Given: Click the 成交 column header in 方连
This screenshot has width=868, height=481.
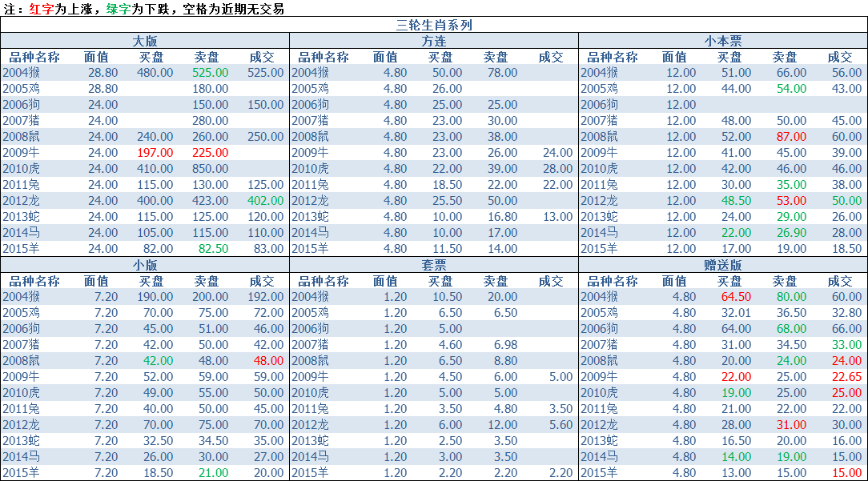Looking at the screenshot, I should tap(551, 57).
